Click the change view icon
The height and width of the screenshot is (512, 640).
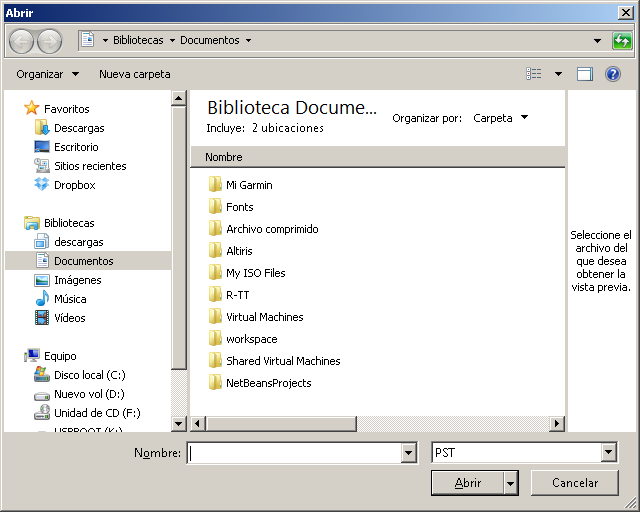point(533,74)
